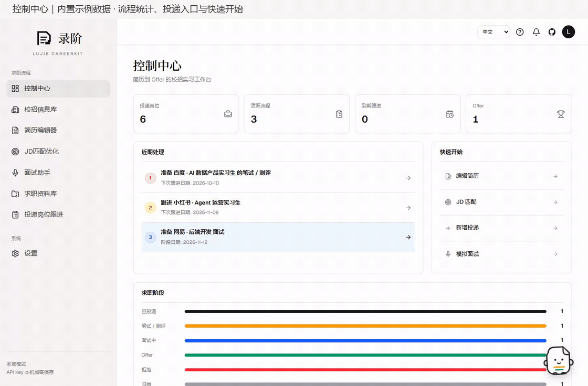
Task: Open the floating mascot assistant
Action: point(559,360)
